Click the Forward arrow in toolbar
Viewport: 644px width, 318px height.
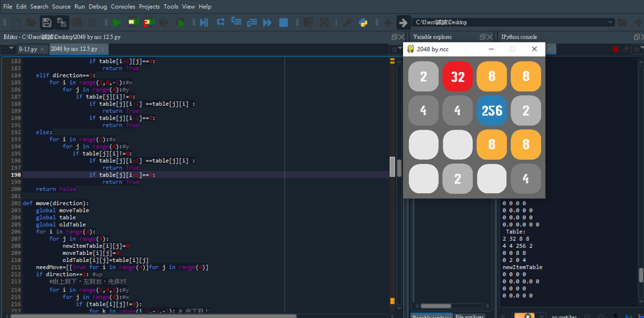[403, 22]
